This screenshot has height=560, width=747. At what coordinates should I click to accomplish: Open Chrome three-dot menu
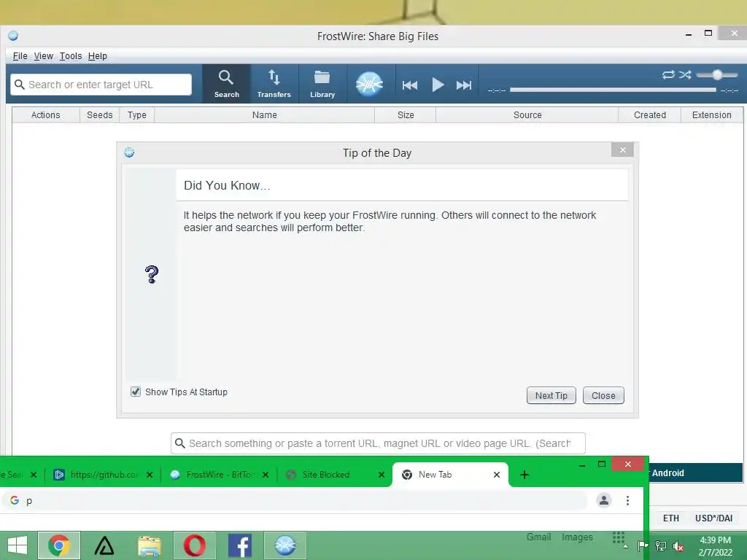pyautogui.click(x=627, y=500)
